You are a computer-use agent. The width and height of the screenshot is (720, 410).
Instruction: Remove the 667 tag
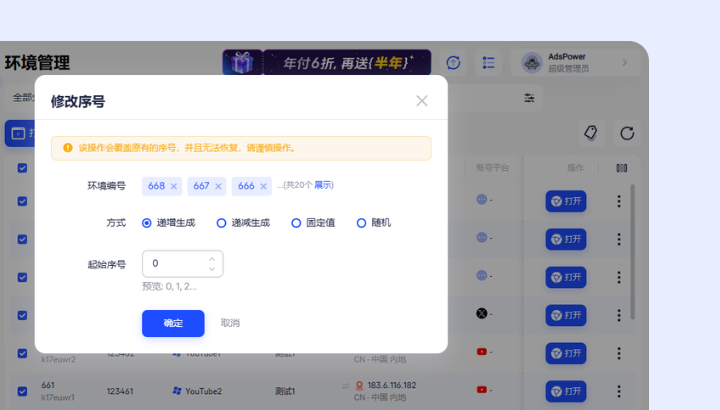click(218, 186)
